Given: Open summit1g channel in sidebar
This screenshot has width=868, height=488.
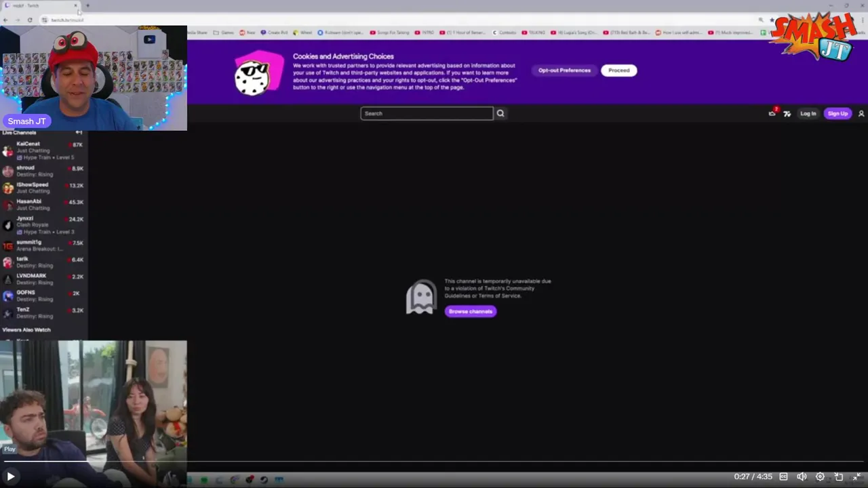Looking at the screenshot, I should pyautogui.click(x=44, y=245).
